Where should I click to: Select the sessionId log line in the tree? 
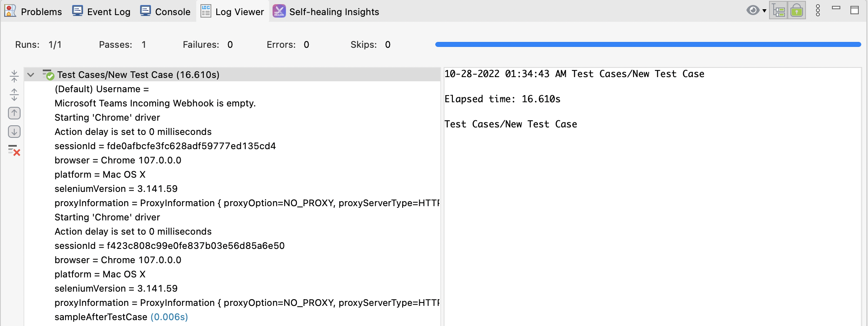click(165, 146)
